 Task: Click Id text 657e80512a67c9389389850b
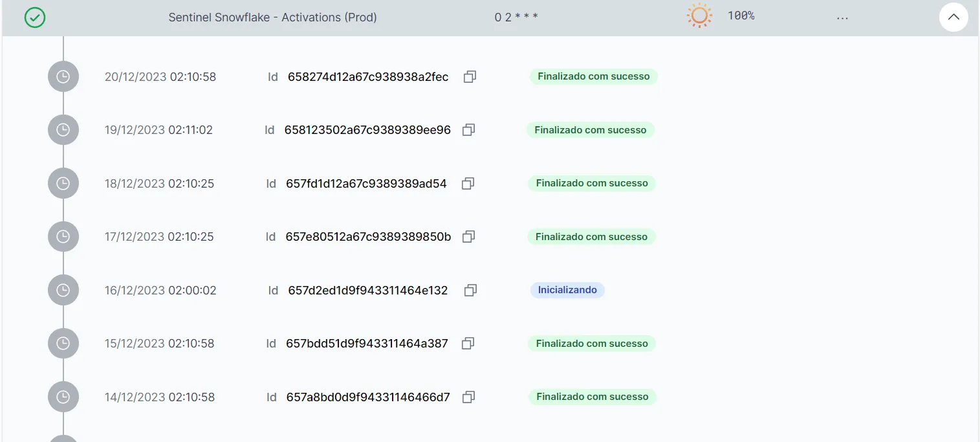[368, 237]
